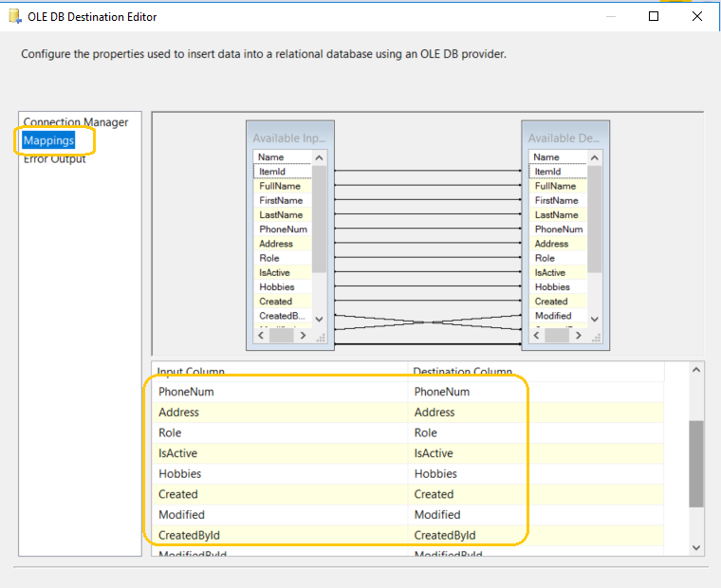Image resolution: width=721 pixels, height=588 pixels.
Task: Click the mapping grid scroll up arrow
Action: pyautogui.click(x=696, y=370)
